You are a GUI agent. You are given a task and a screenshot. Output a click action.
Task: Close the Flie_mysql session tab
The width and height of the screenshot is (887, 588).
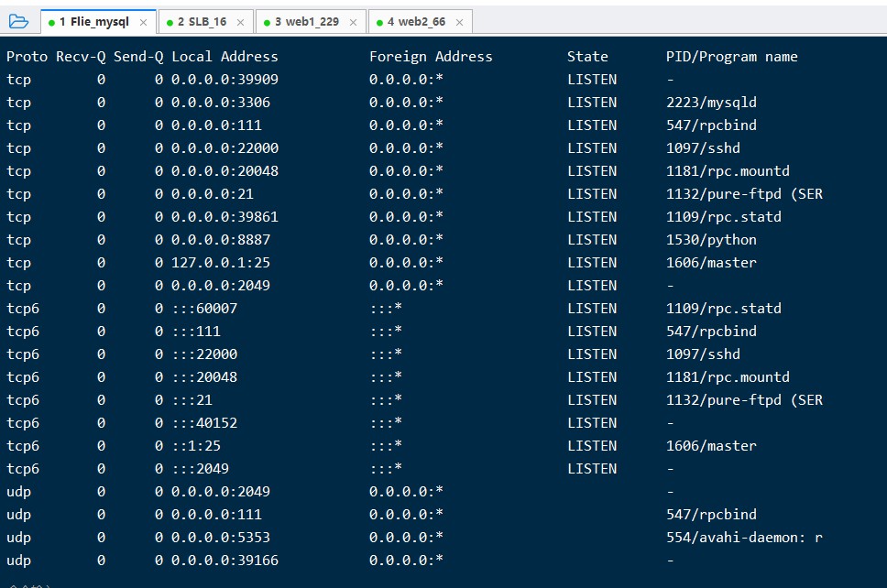point(144,22)
